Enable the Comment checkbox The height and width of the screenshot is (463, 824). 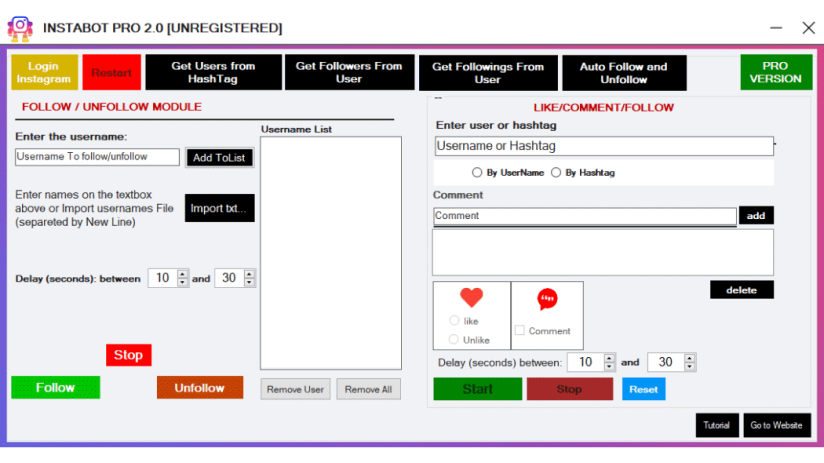520,331
